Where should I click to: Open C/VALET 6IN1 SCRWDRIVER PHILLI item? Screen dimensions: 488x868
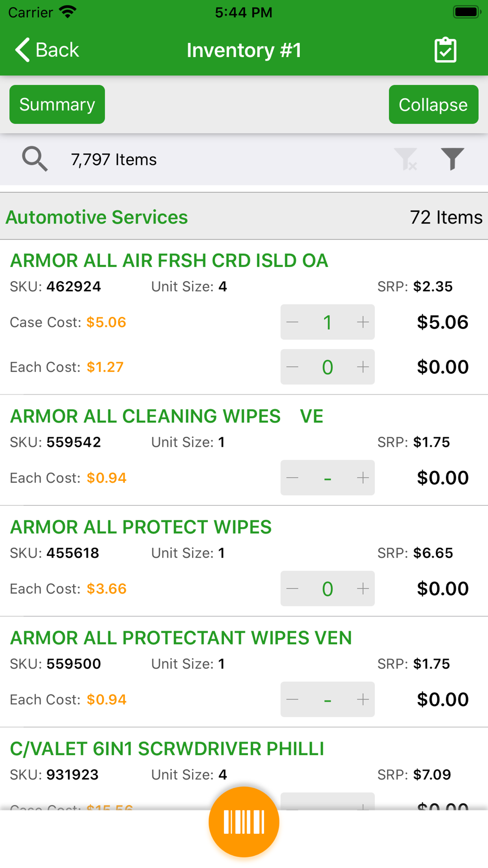pos(167,749)
